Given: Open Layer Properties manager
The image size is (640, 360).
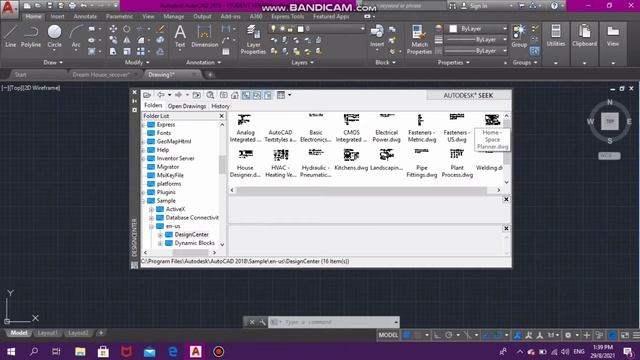Looking at the screenshot, I should pos(253,39).
